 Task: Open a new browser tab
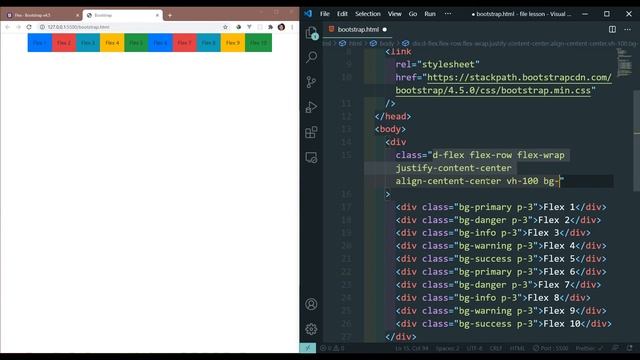click(x=170, y=16)
